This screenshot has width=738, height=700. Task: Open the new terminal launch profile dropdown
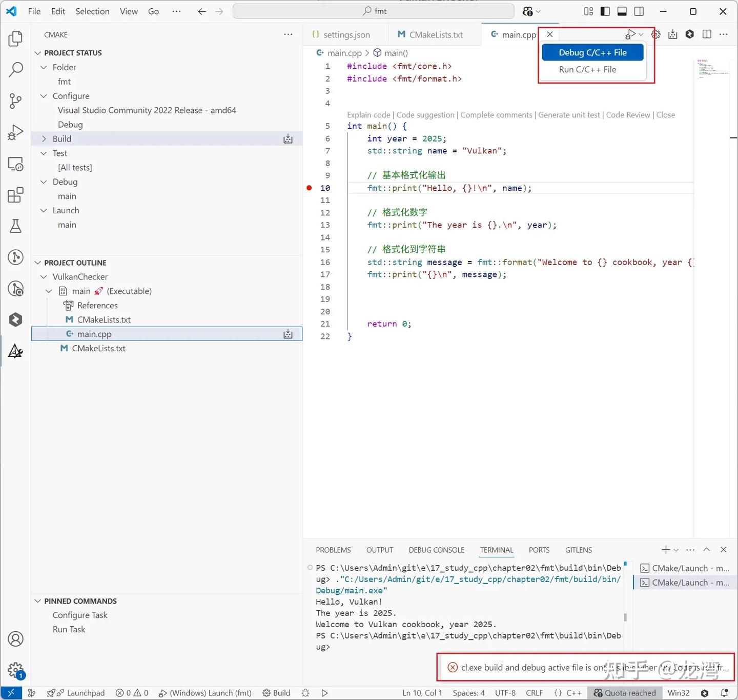[676, 550]
